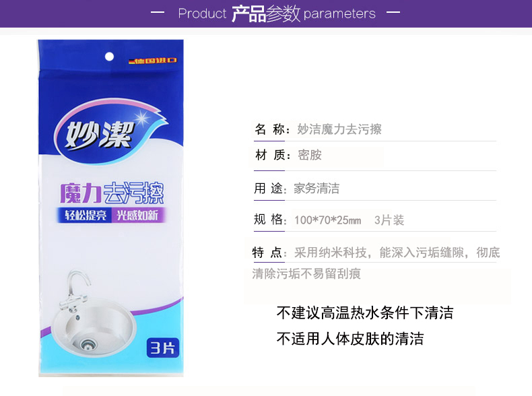Click the 3片 badge on package
This screenshot has height=396, width=532.
tap(162, 348)
